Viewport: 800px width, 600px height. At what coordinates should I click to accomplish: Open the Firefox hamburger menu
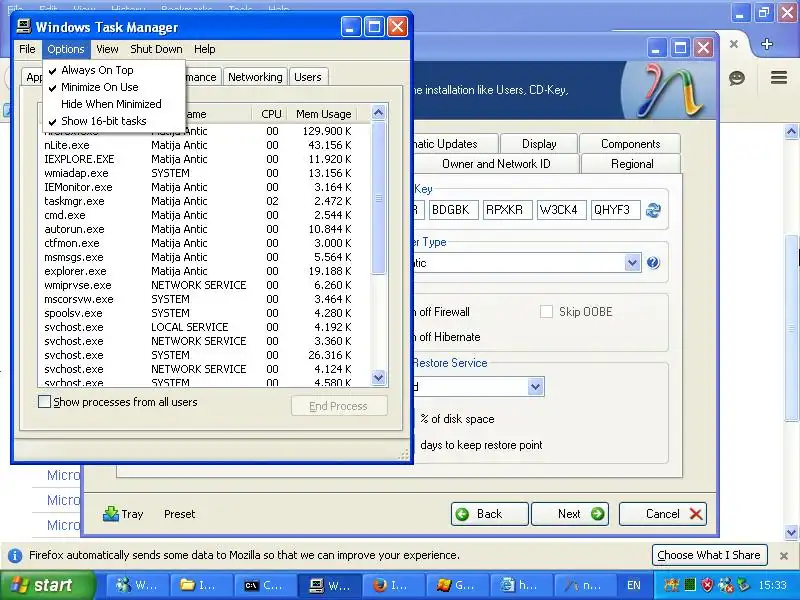pyautogui.click(x=779, y=78)
